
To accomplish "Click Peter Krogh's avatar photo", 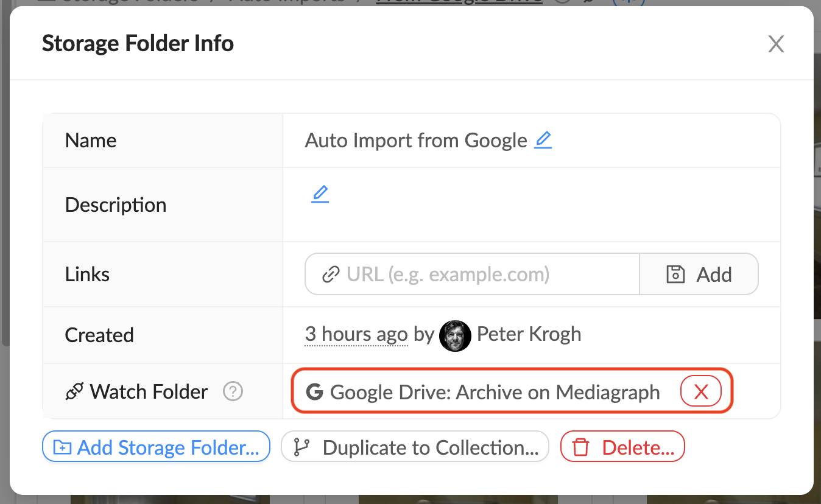I will pos(455,335).
